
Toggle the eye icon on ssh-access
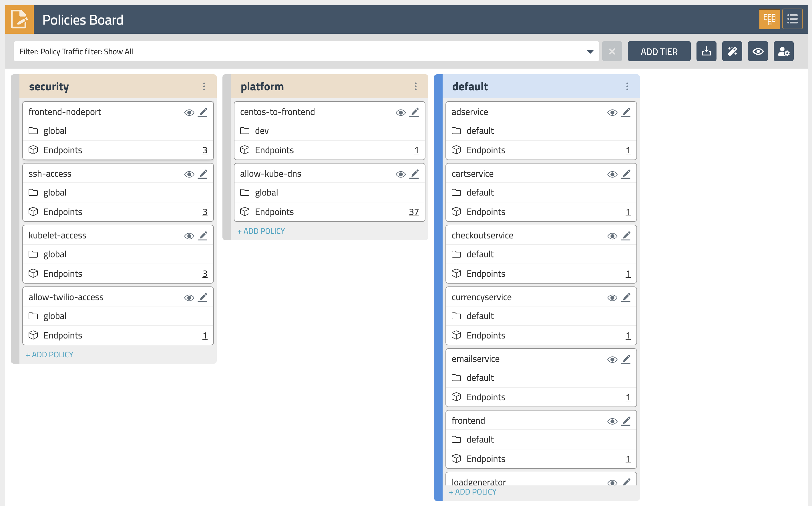click(x=189, y=174)
